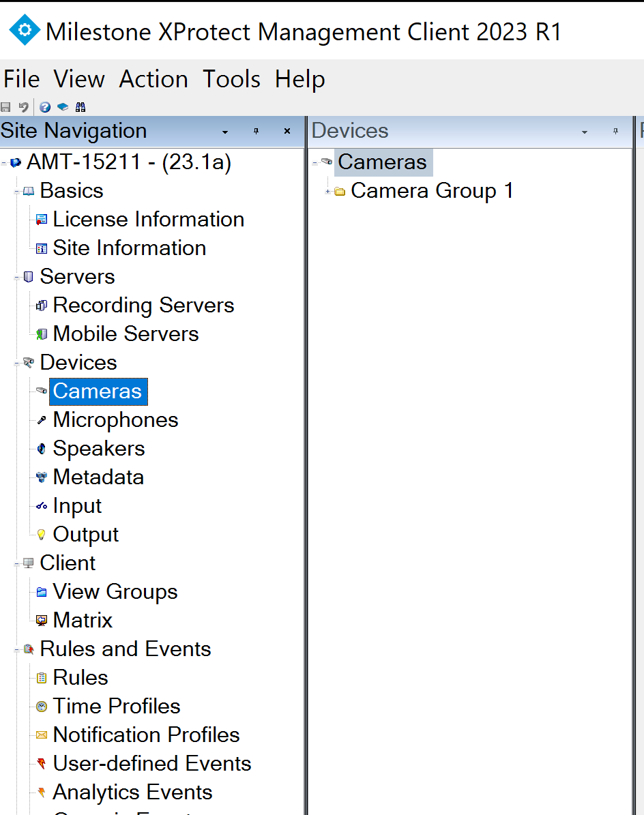Click the binoculars search icon in the toolbar

[80, 107]
